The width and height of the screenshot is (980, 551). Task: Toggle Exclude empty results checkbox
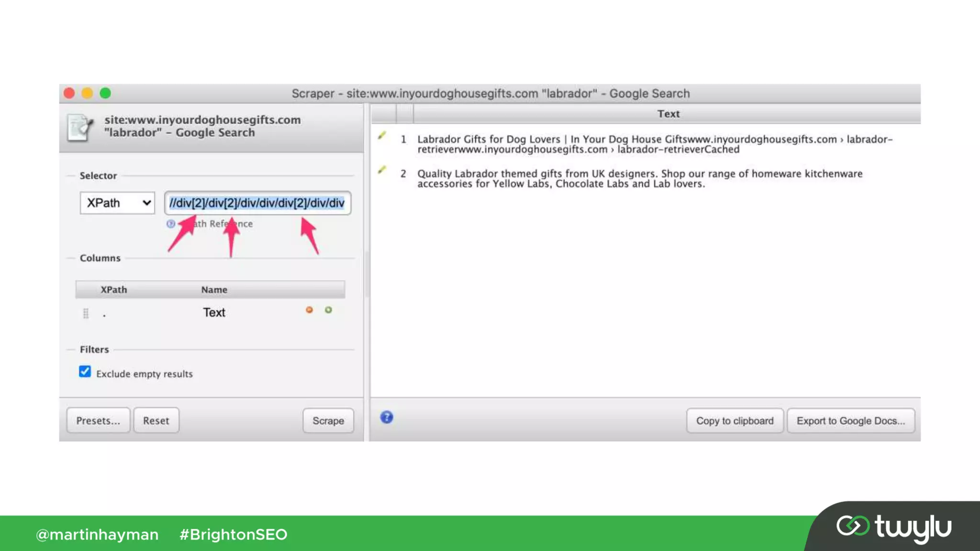pyautogui.click(x=85, y=372)
